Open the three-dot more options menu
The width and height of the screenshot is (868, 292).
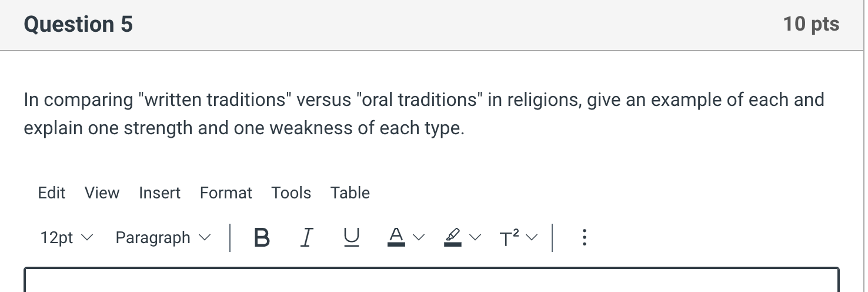583,238
